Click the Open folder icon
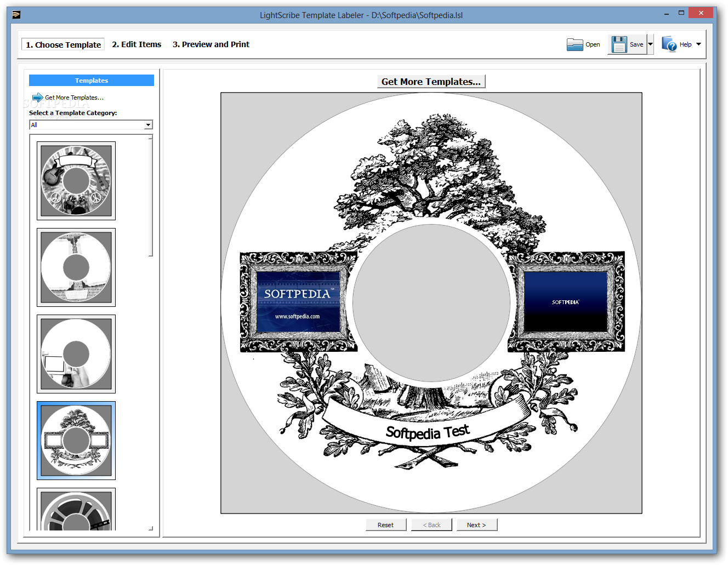Screen dimensions: 728x565 point(575,44)
